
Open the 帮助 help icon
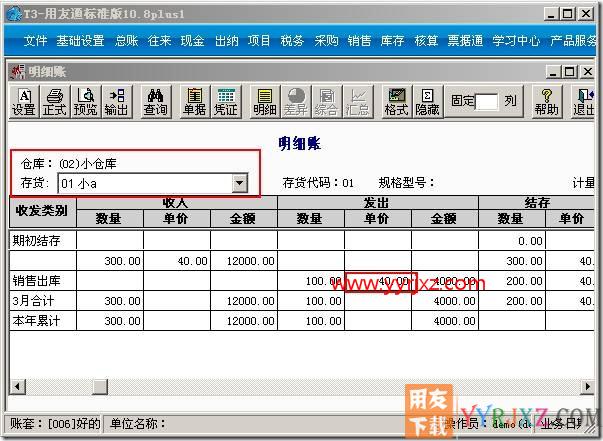click(546, 102)
